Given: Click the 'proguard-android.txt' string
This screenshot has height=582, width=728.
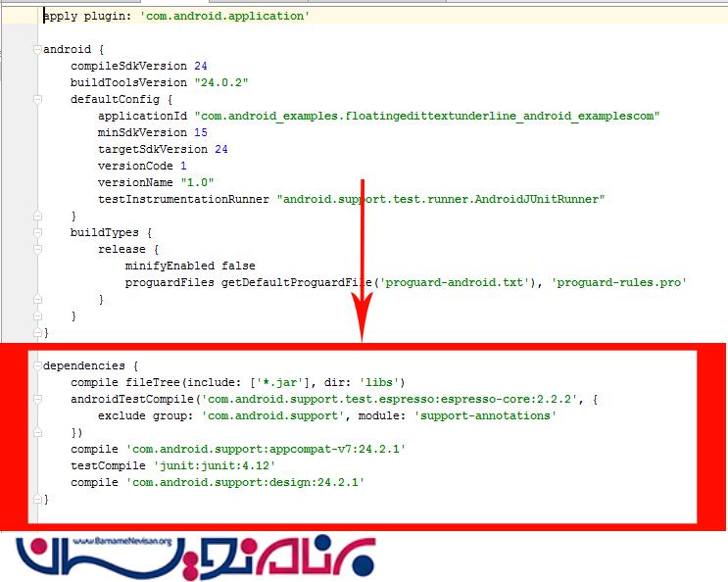Looking at the screenshot, I should tap(454, 282).
